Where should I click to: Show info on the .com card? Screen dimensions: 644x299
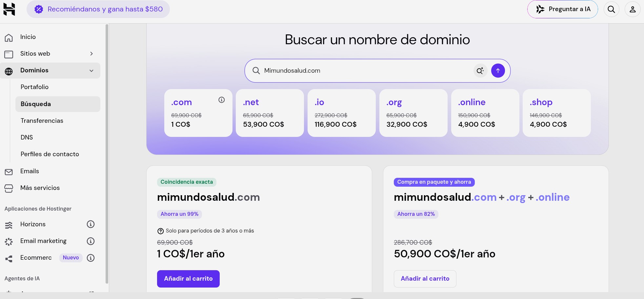tap(222, 100)
